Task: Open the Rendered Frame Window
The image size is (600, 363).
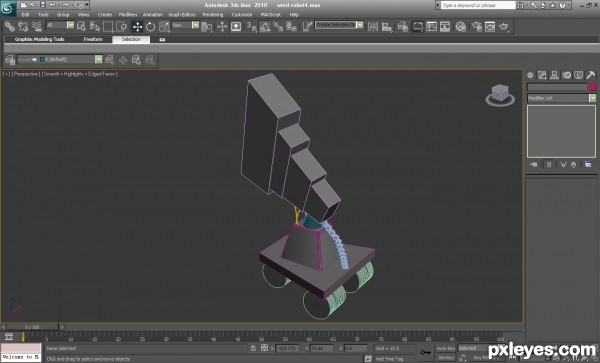Action: (x=490, y=26)
